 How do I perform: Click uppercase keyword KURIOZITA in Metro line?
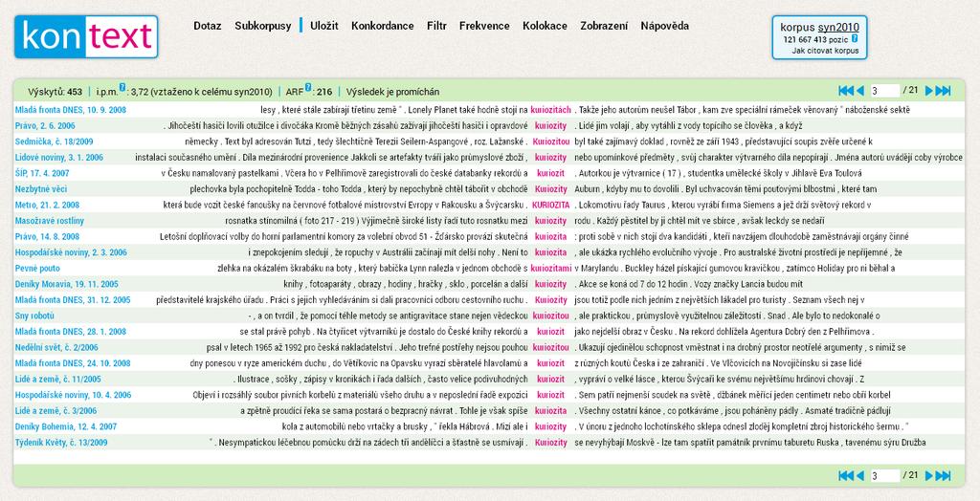click(550, 205)
